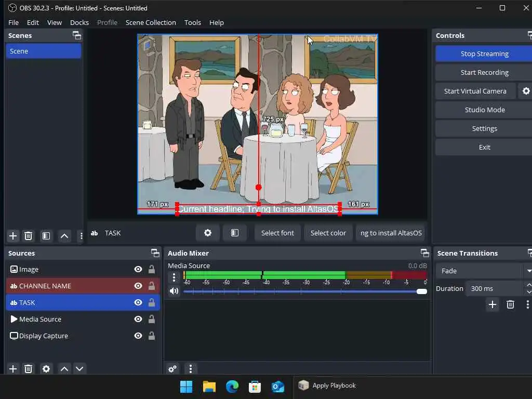Toggle lock on Media Source
The image size is (532, 399).
pyautogui.click(x=152, y=319)
